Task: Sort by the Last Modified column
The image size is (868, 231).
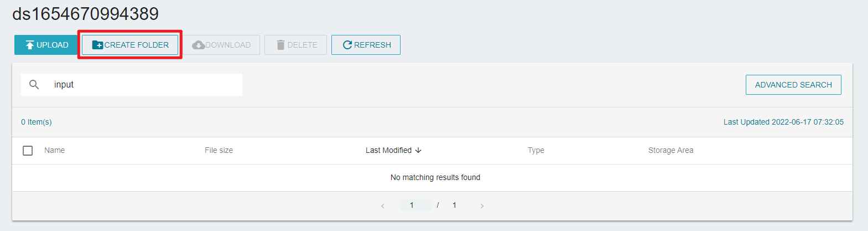Action: (x=388, y=150)
